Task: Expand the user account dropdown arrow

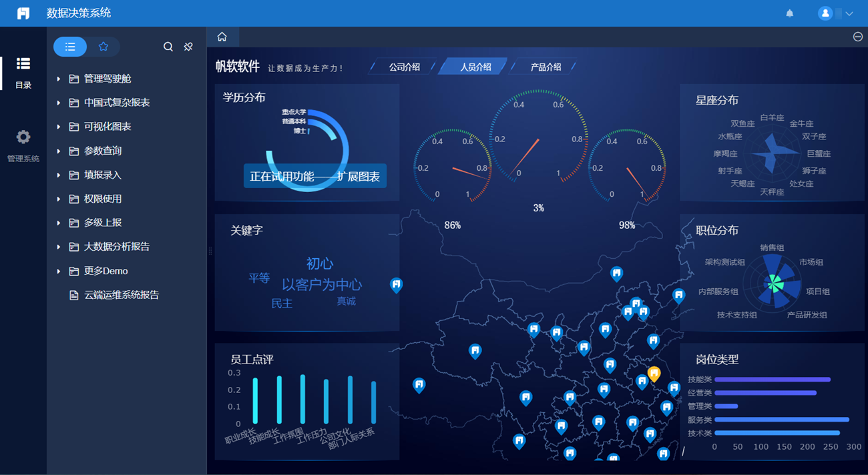Action: [x=849, y=13]
